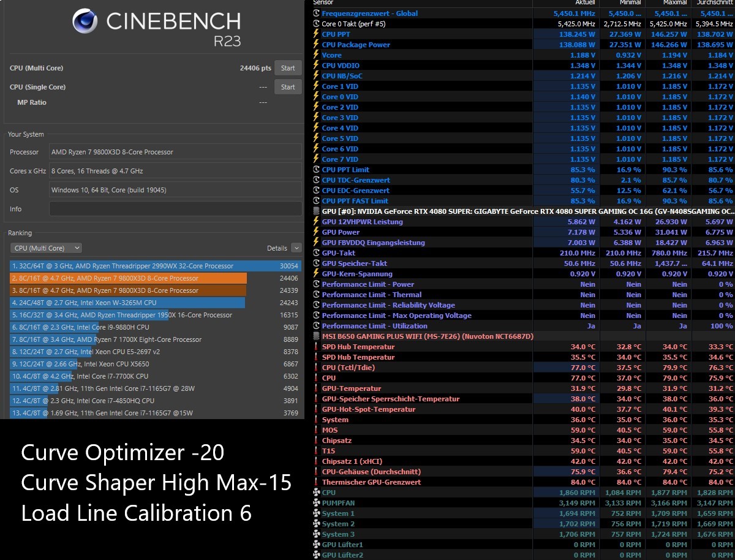Click inside the Info input field
The image size is (735, 560).
[x=175, y=209]
